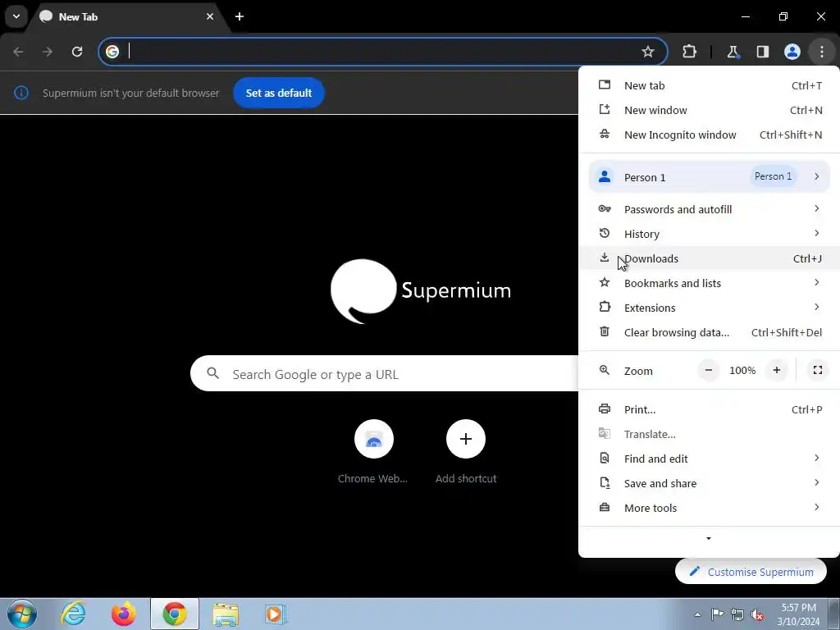Close the three-dot main menu button

click(x=822, y=52)
